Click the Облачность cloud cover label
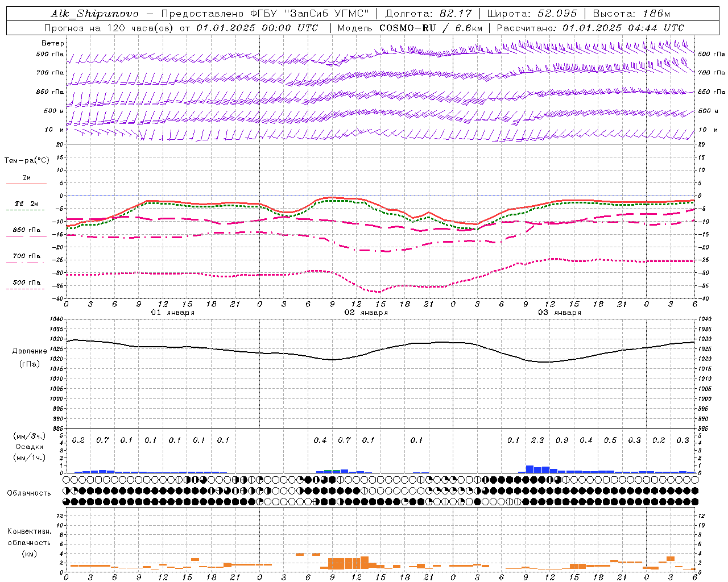Viewport: 728px width, 582px height. [x=29, y=493]
